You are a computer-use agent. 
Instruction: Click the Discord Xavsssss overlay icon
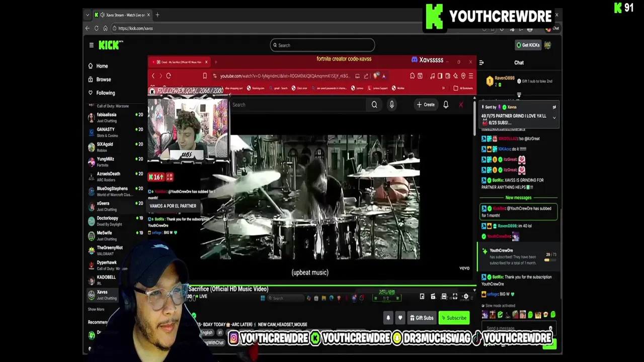click(x=415, y=60)
